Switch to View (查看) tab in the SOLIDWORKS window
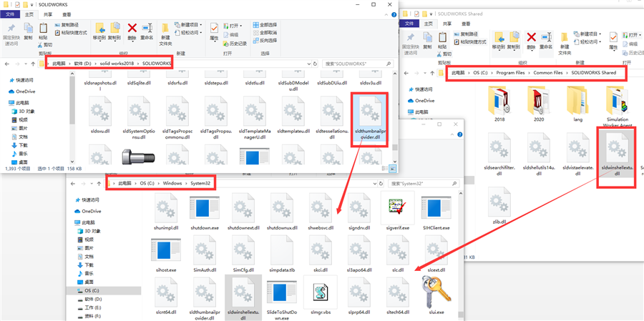The height and width of the screenshot is (321, 644). tap(67, 14)
